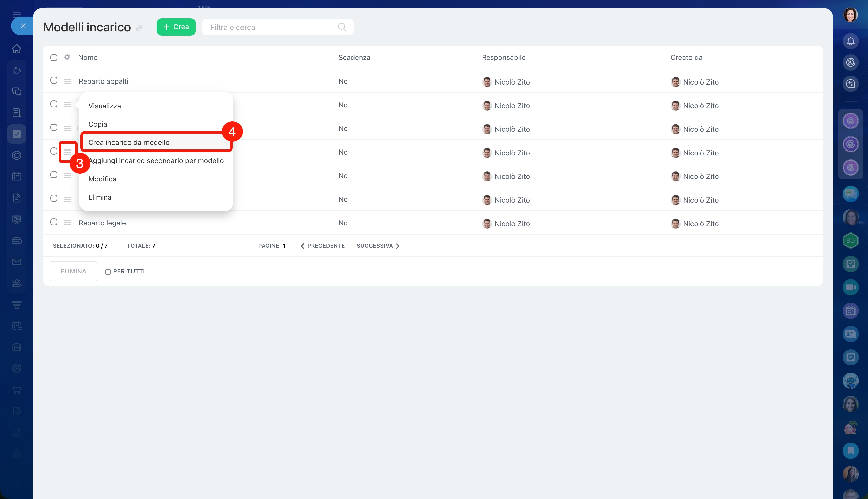Open the home icon in left sidebar

pos(17,49)
